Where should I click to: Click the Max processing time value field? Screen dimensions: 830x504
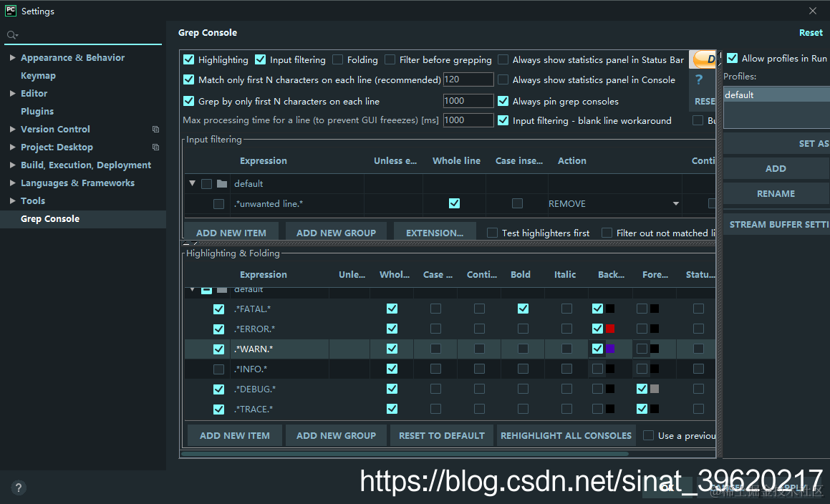click(x=468, y=120)
